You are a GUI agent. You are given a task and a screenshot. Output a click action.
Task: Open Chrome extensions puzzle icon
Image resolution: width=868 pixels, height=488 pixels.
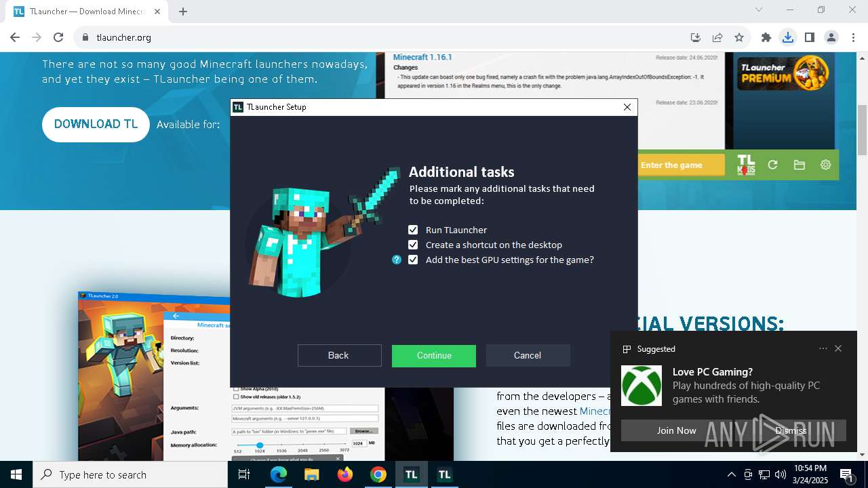(766, 37)
